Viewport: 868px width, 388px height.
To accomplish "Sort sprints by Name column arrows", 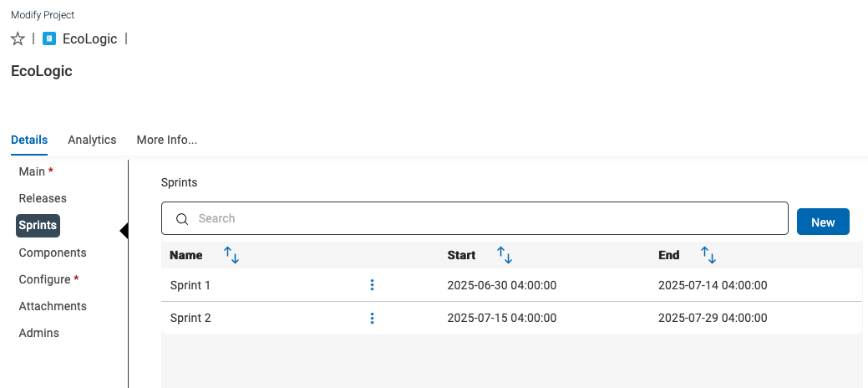I will tap(231, 255).
